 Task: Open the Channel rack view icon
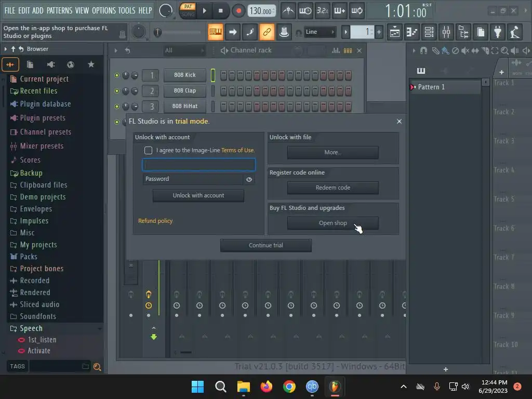click(429, 32)
